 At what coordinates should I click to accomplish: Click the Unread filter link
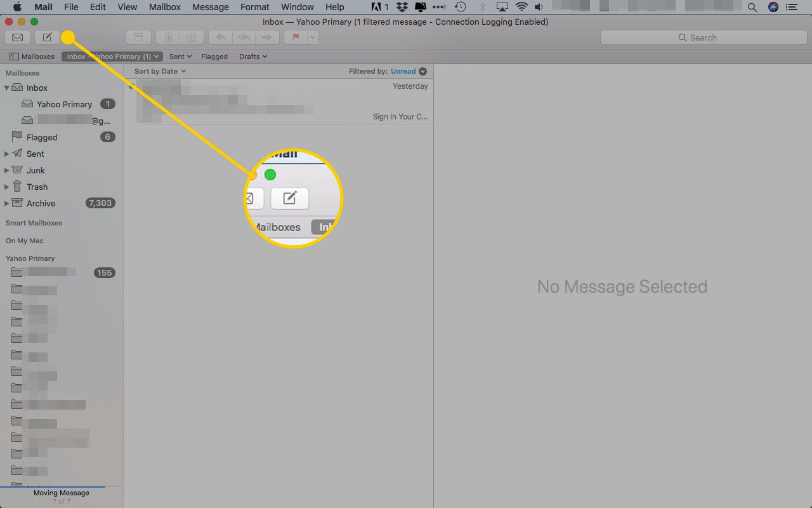[403, 71]
